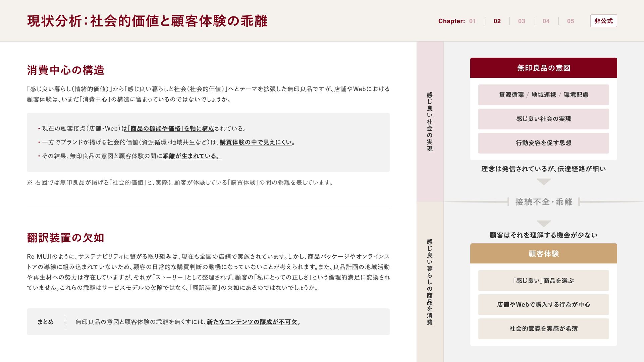The image size is (644, 362).
Task: Click the tan 顧客体験 header box
Action: tap(543, 254)
